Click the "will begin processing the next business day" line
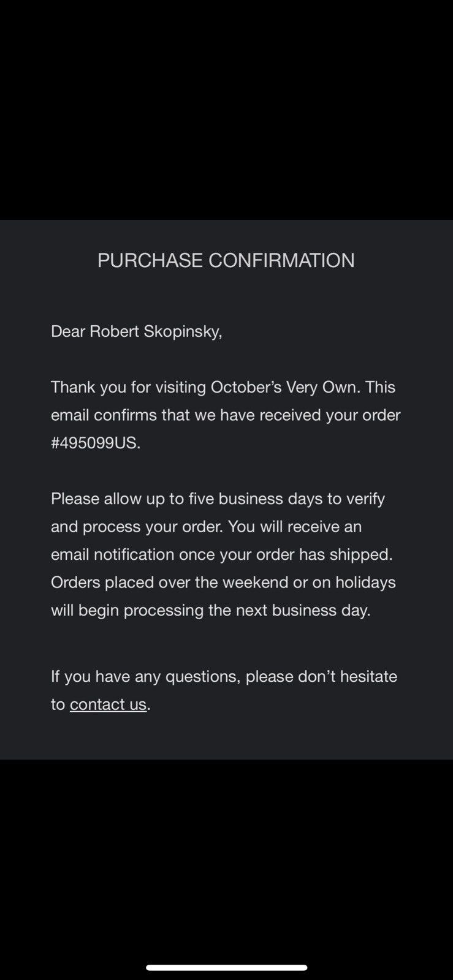 tap(210, 610)
